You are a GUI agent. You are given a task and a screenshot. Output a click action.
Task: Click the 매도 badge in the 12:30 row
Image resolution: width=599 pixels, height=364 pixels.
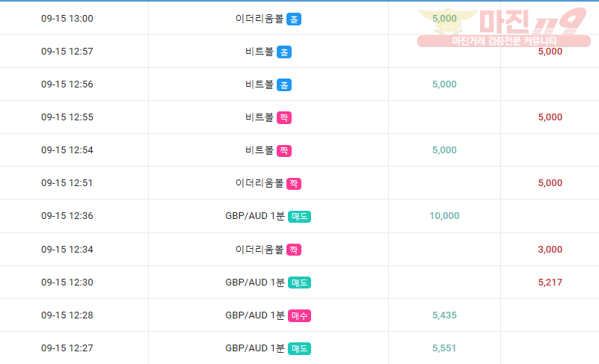point(299,283)
